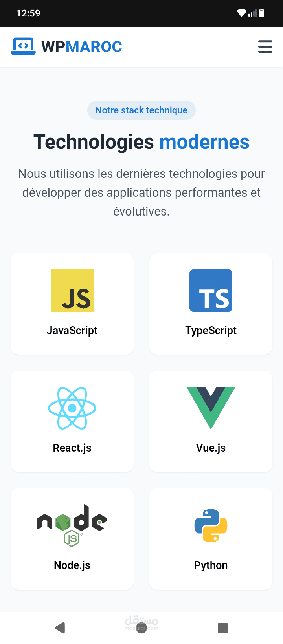Viewport: 283px width, 644px height.
Task: Click the React atom logo
Action: 72,408
